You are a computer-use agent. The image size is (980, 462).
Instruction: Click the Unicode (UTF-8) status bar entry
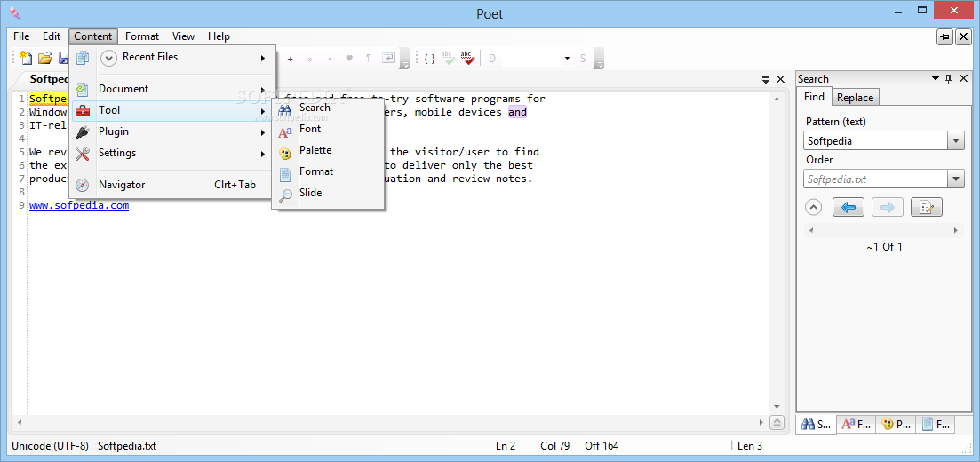(50, 446)
